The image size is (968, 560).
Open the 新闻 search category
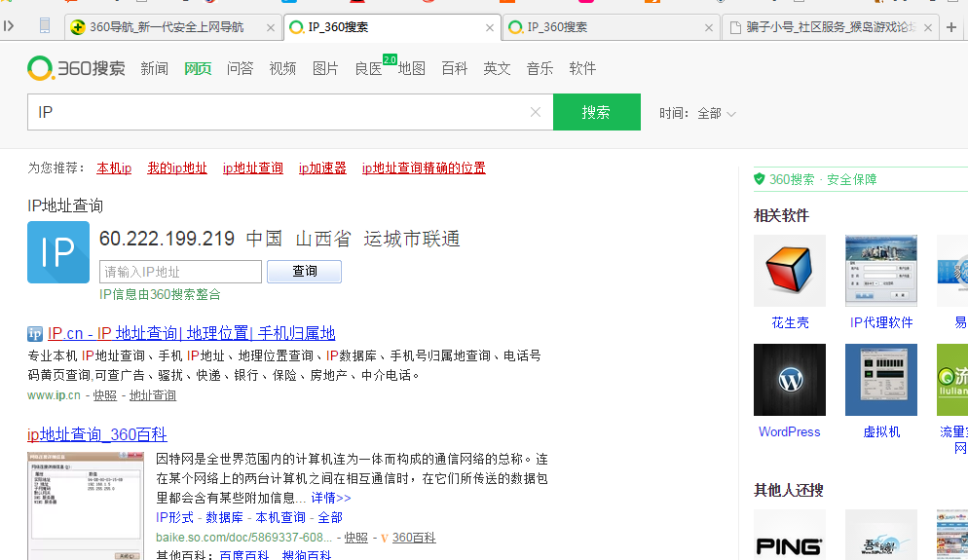click(154, 68)
